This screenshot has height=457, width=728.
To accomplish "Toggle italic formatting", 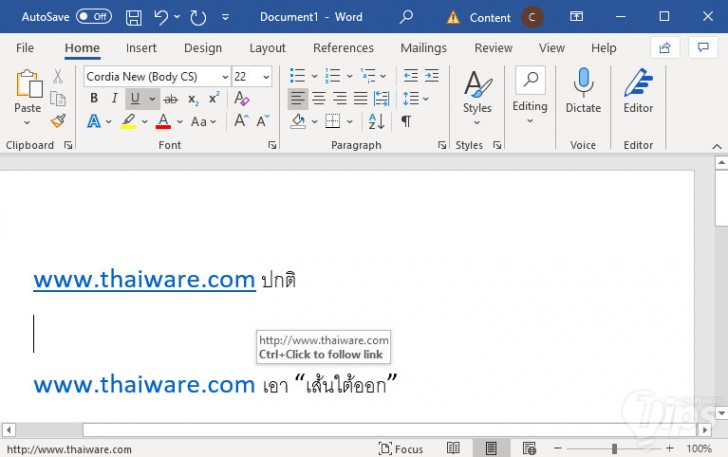I will pyautogui.click(x=115, y=98).
